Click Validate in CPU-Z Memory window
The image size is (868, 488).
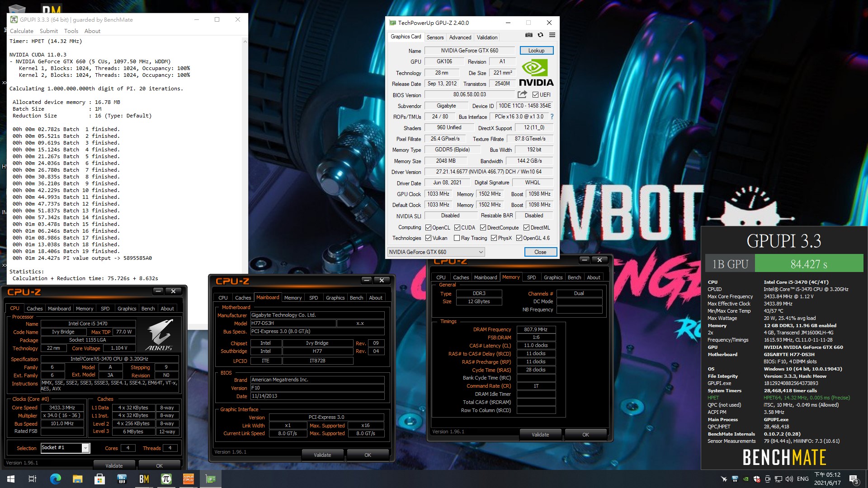tap(540, 435)
